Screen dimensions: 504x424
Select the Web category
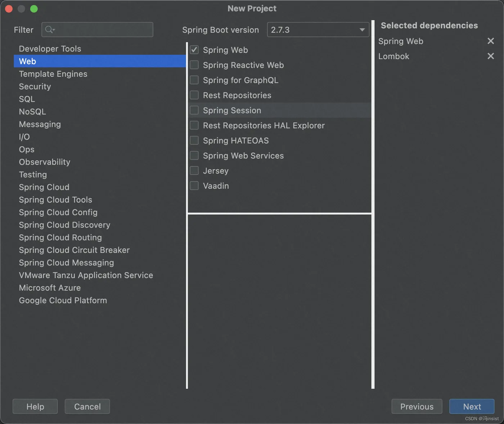tap(100, 61)
